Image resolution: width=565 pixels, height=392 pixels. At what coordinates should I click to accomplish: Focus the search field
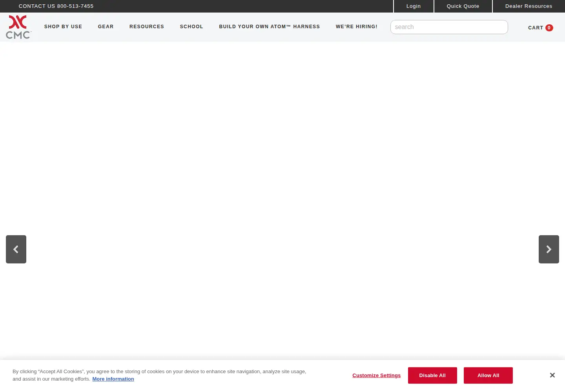click(449, 27)
